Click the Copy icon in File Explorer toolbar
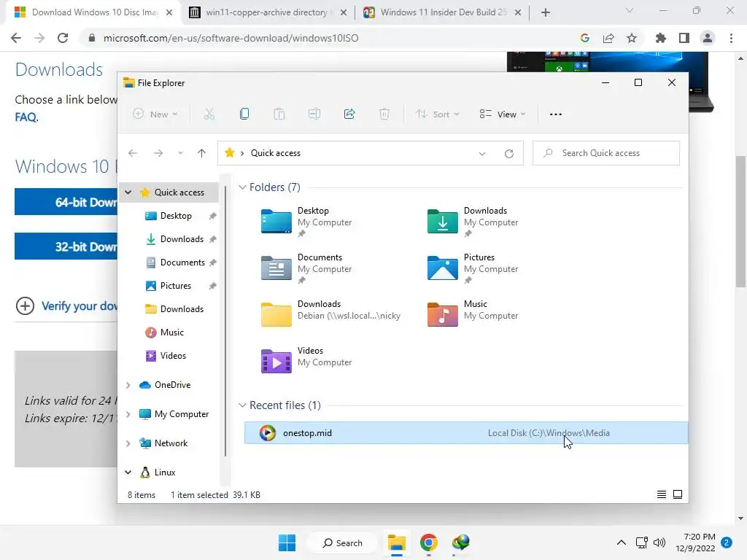This screenshot has width=747, height=560. [244, 114]
